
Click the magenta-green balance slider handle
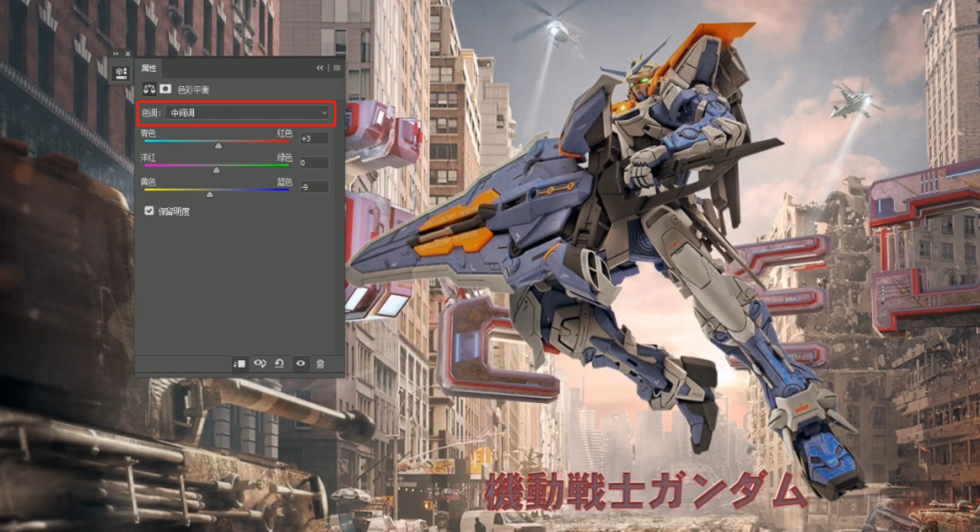[x=216, y=170]
